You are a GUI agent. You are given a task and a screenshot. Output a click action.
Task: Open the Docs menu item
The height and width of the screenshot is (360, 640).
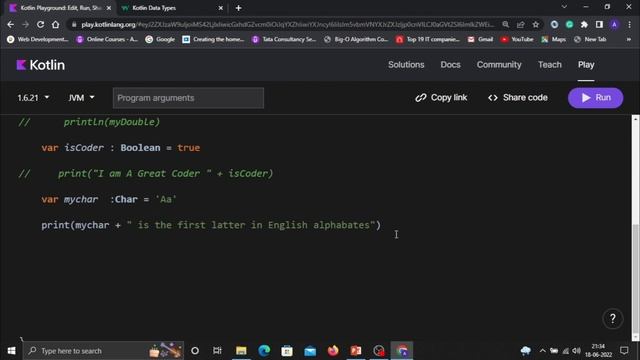pos(450,65)
